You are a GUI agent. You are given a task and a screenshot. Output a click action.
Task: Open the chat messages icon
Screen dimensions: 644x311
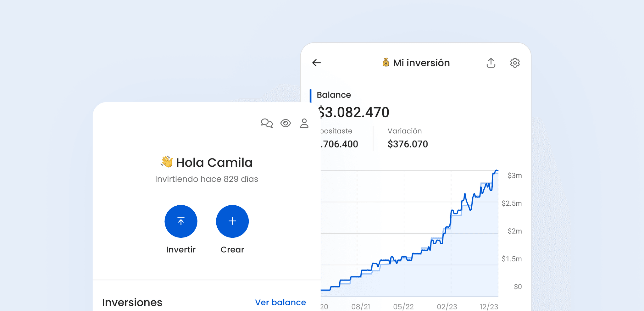coord(266,123)
